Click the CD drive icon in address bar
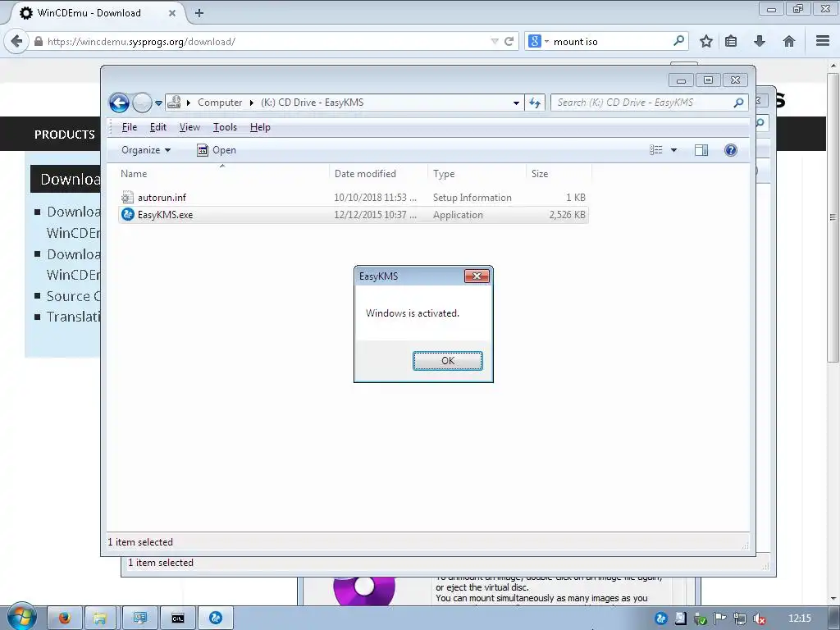 point(174,103)
